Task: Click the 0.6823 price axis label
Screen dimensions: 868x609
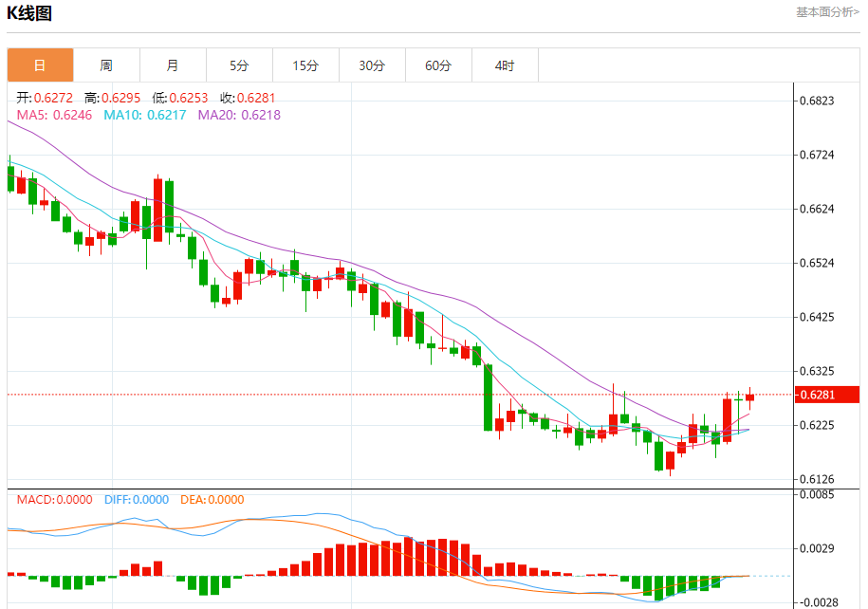Action: 817,101
